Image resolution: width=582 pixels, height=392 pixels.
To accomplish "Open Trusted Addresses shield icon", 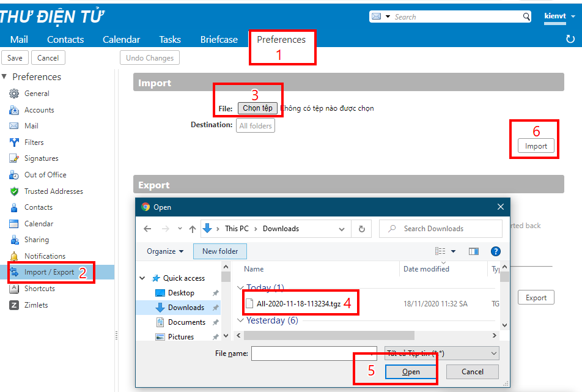I will coord(14,191).
